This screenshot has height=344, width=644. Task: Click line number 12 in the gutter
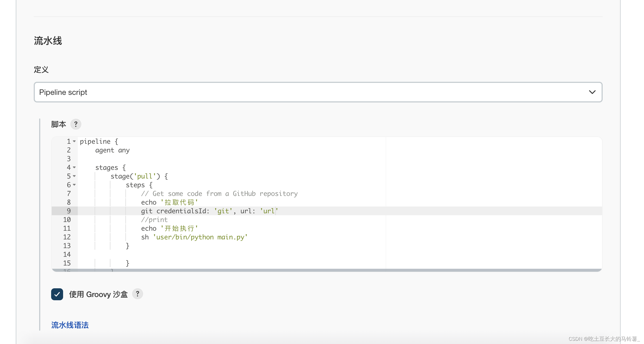pos(67,237)
